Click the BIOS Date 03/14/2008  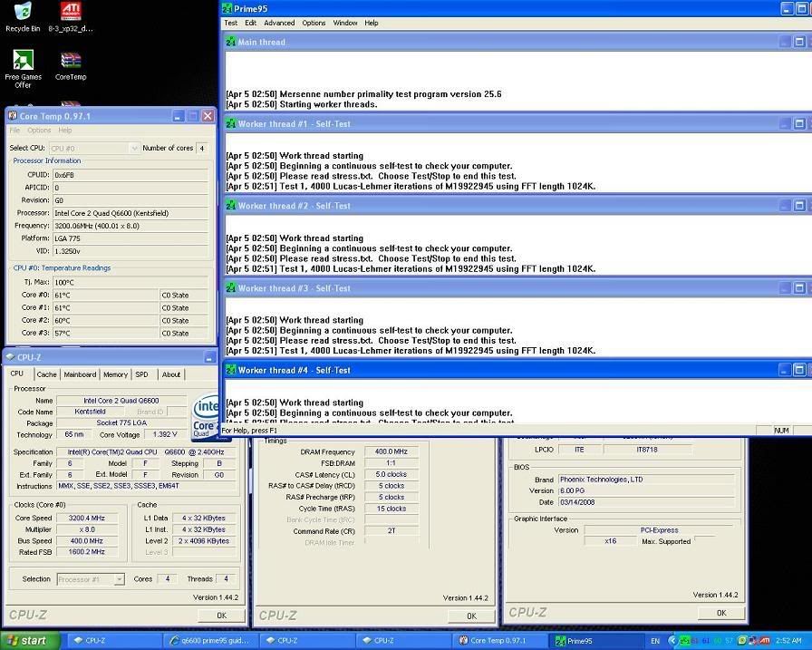click(x=646, y=502)
